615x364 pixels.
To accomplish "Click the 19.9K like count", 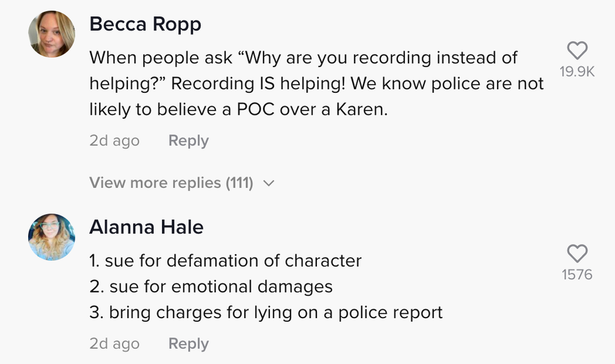I will [577, 72].
